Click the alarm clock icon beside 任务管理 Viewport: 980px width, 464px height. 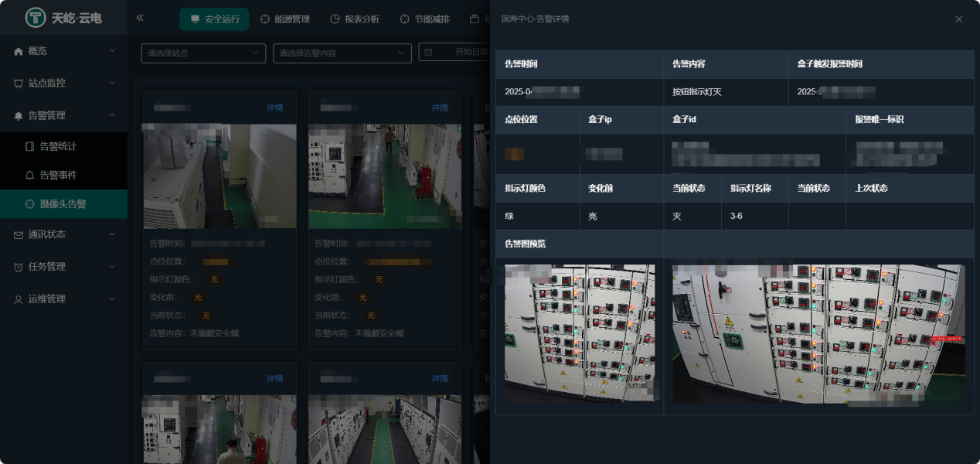tap(19, 267)
